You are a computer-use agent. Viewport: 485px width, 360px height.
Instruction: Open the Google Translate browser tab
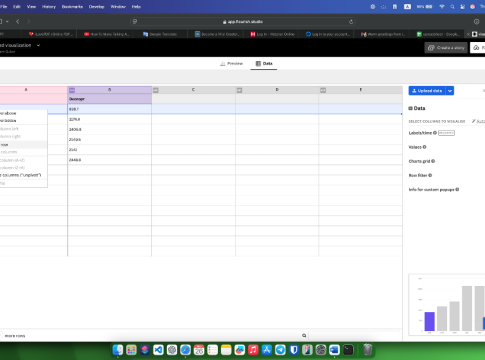click(x=159, y=34)
